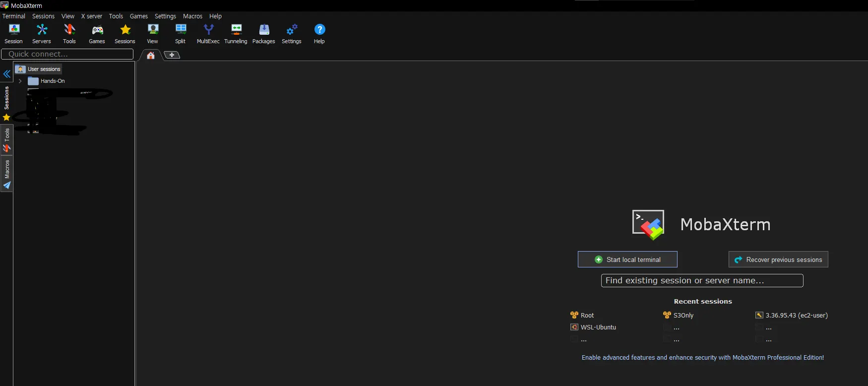
Task: Click the User sessions icon
Action: click(20, 69)
